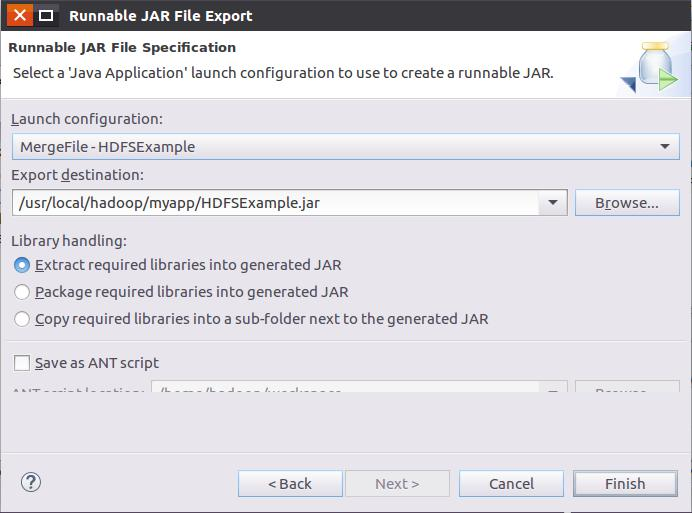Click the disabled Next button

tap(397, 484)
